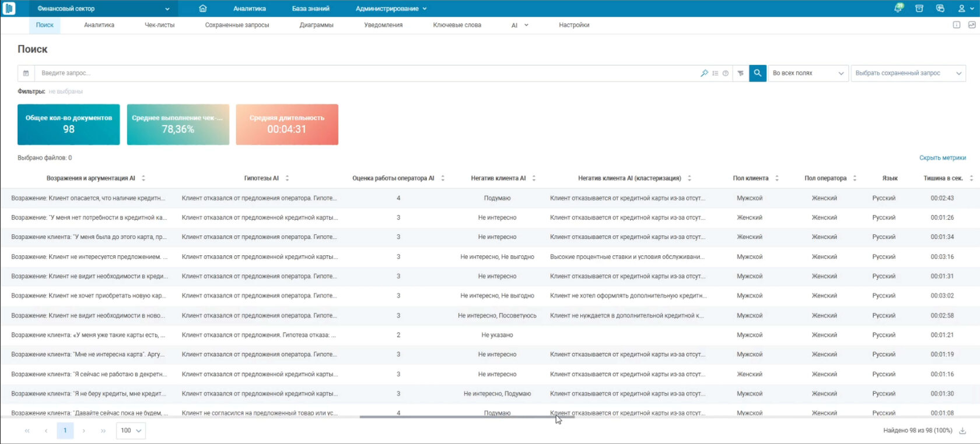Click the blue magnifier search button
Screen dimensions: 980x444
757,73
